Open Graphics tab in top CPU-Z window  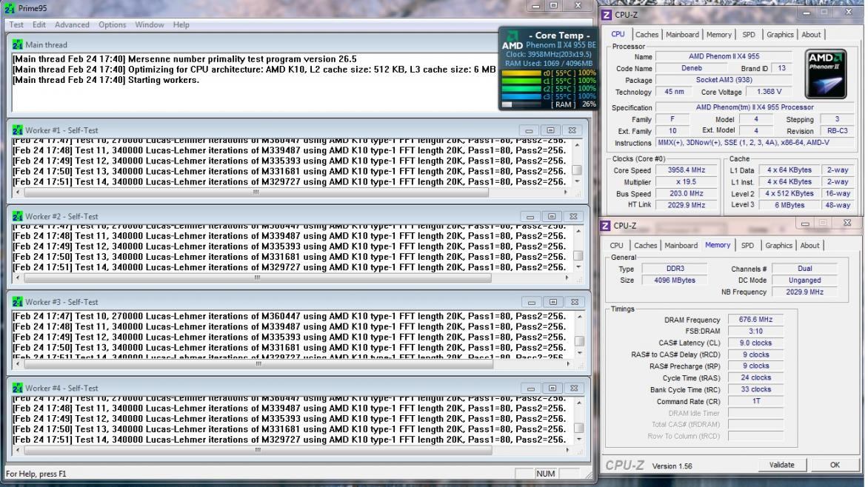point(780,34)
